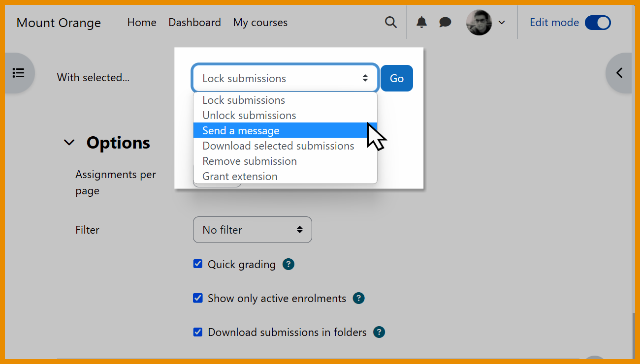Select Grant extension from the action list
The width and height of the screenshot is (640, 364).
(239, 176)
